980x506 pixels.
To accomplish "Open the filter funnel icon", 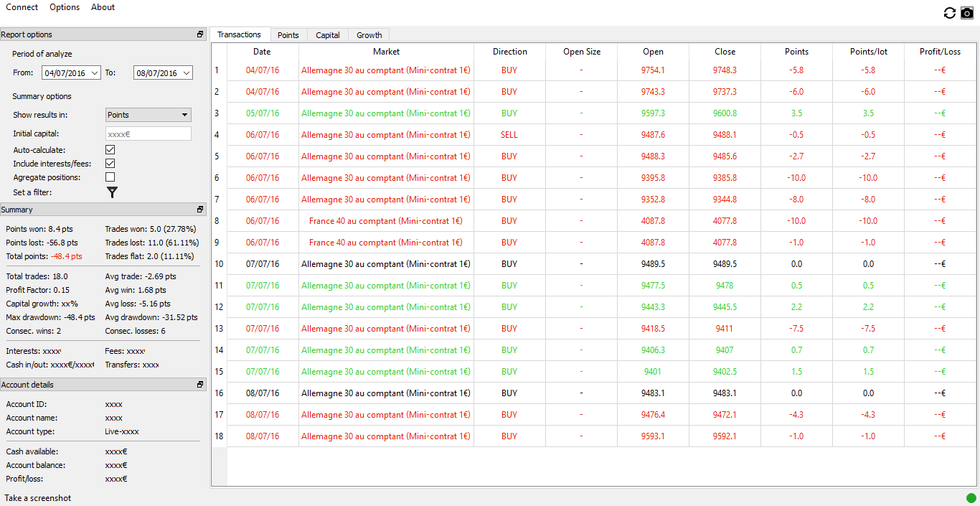I will [x=112, y=192].
